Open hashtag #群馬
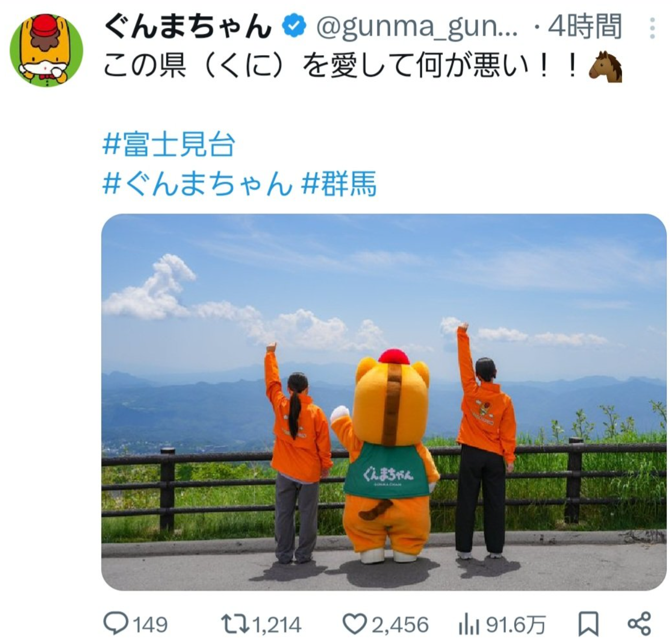This screenshot has height=640, width=672. 339,184
